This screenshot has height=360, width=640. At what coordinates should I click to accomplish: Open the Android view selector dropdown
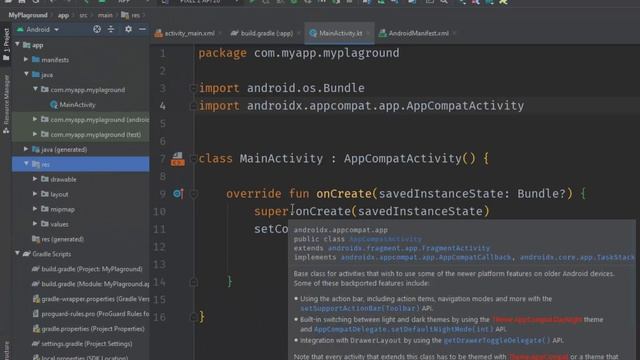38,29
